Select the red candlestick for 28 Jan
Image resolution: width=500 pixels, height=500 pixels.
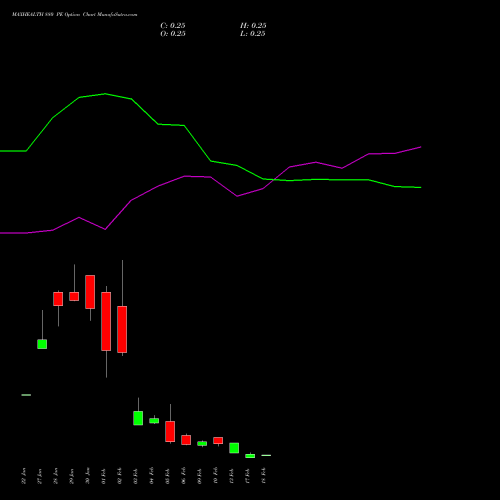click(x=58, y=299)
